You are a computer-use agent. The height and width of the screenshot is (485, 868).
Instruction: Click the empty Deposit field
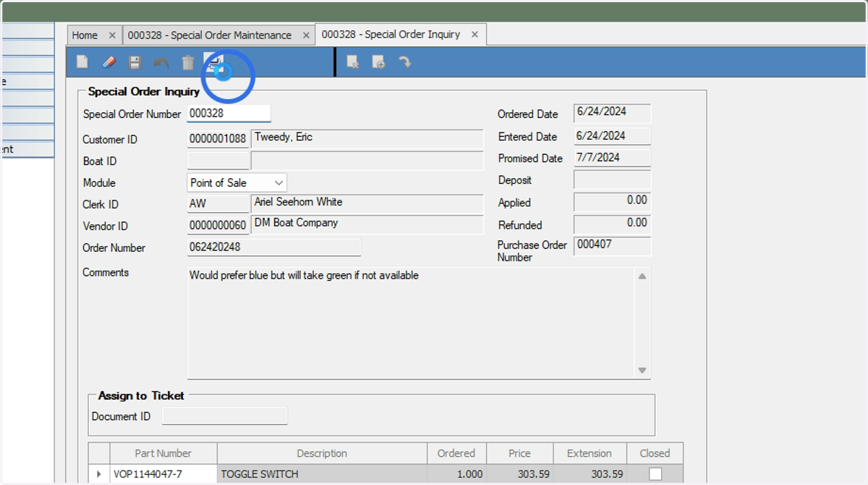pyautogui.click(x=612, y=180)
